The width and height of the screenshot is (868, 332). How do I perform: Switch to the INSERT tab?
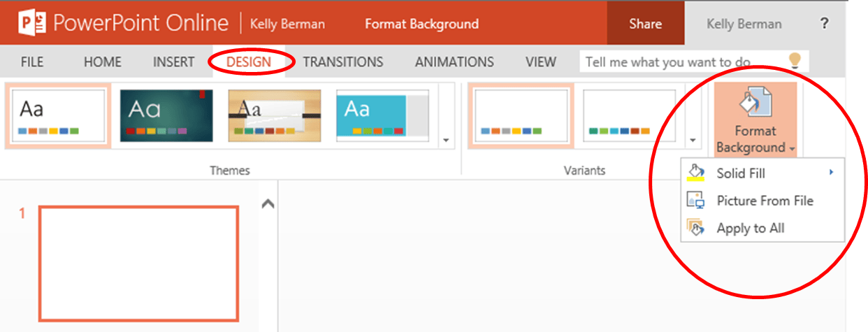coord(173,62)
